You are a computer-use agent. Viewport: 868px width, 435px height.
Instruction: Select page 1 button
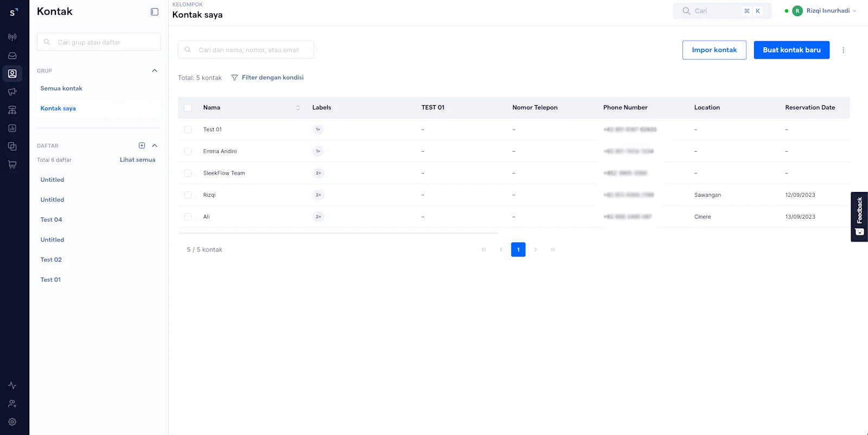[x=518, y=250]
